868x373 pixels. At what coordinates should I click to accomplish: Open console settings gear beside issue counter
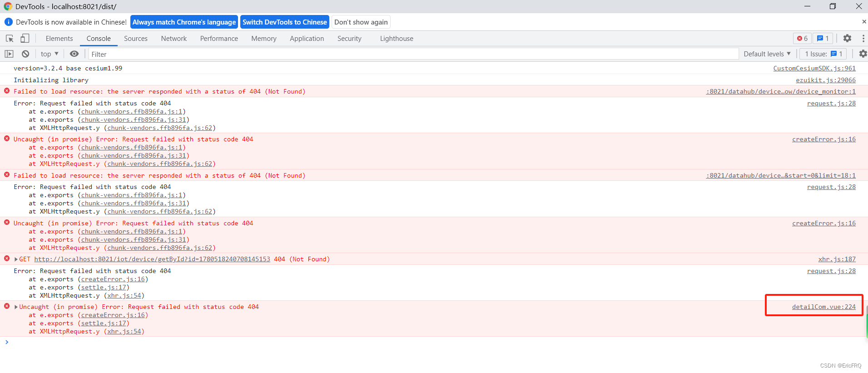(863, 54)
